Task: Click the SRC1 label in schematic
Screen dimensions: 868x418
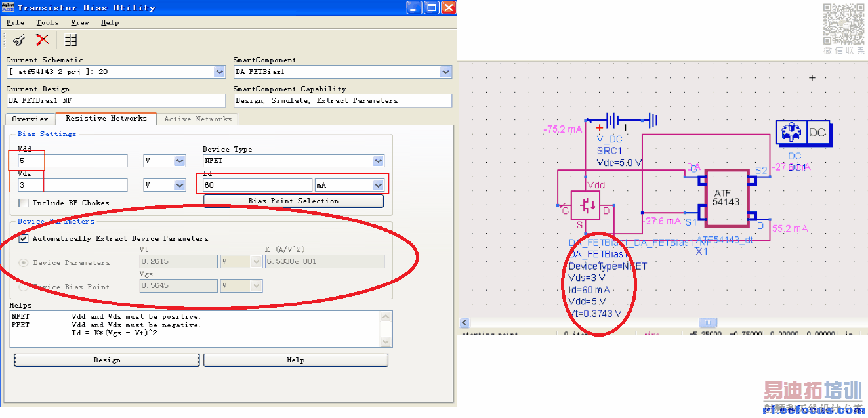Action: coord(610,151)
